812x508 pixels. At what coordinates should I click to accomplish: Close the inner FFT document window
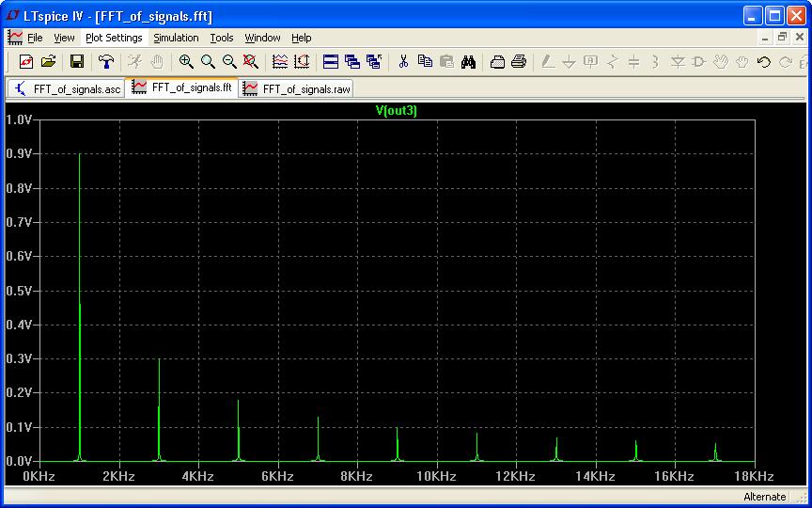tap(799, 38)
